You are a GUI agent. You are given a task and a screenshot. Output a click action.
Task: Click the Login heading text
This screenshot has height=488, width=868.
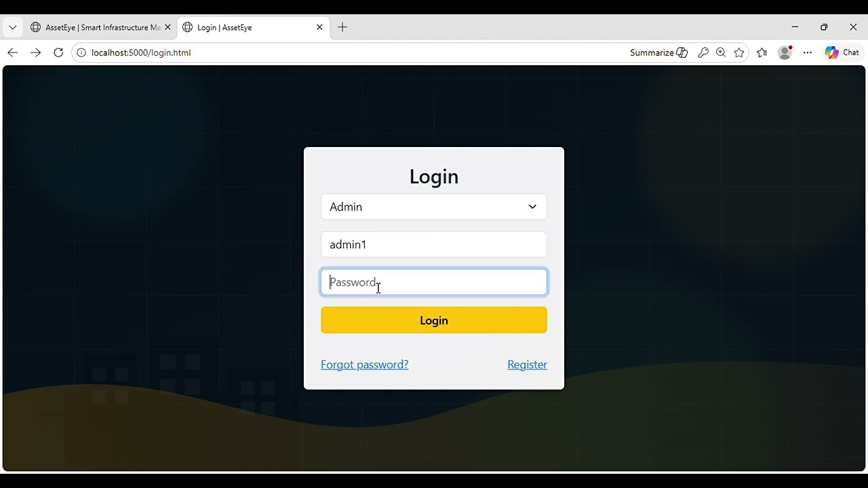[x=434, y=176]
